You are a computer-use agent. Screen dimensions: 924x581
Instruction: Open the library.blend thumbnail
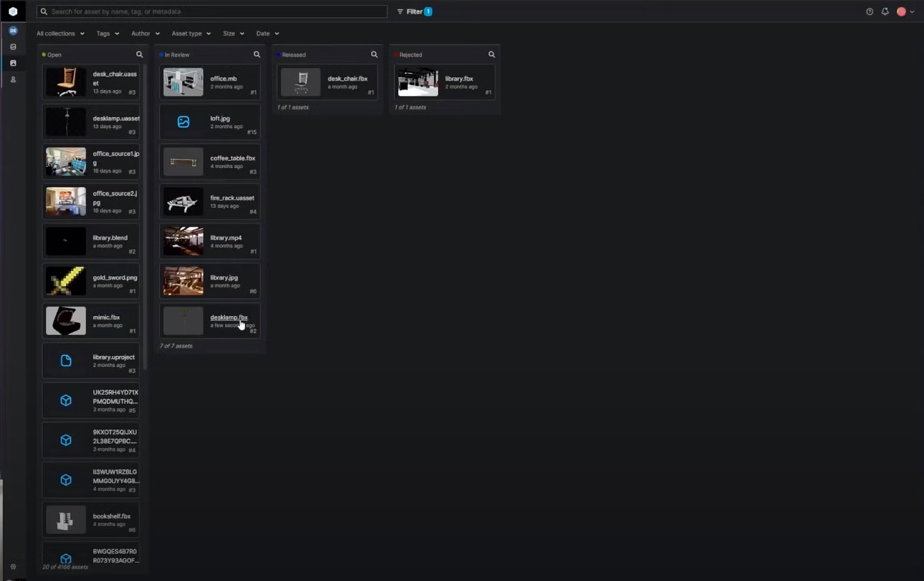(x=66, y=241)
